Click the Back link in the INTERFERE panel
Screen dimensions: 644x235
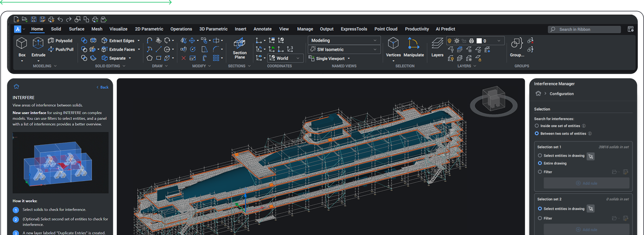[103, 87]
